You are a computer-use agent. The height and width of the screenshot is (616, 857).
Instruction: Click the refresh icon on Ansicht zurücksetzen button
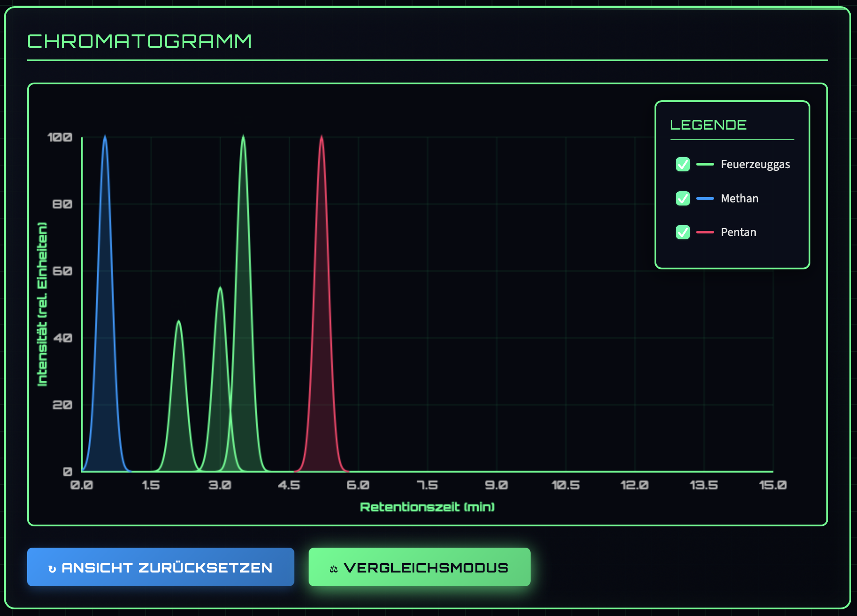tap(53, 567)
